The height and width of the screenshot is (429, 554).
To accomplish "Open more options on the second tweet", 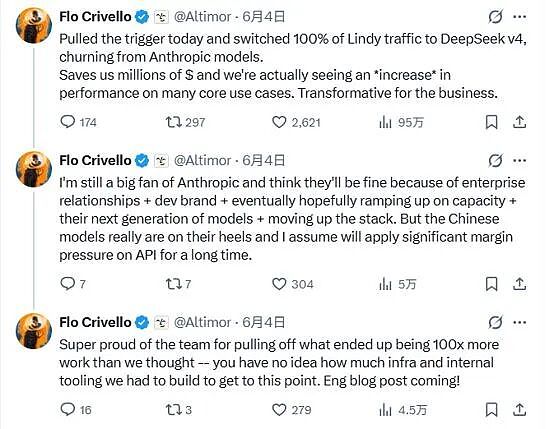I will pyautogui.click(x=519, y=160).
